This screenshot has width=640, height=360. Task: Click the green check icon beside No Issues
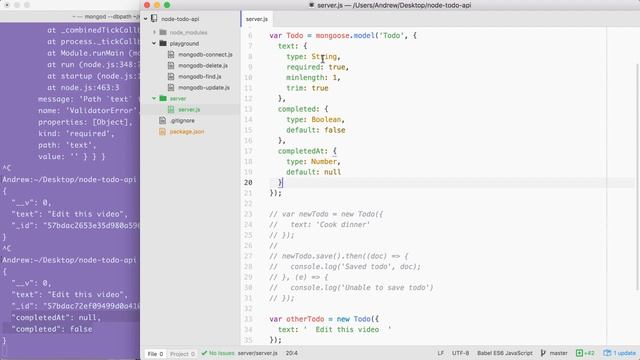tap(204, 353)
